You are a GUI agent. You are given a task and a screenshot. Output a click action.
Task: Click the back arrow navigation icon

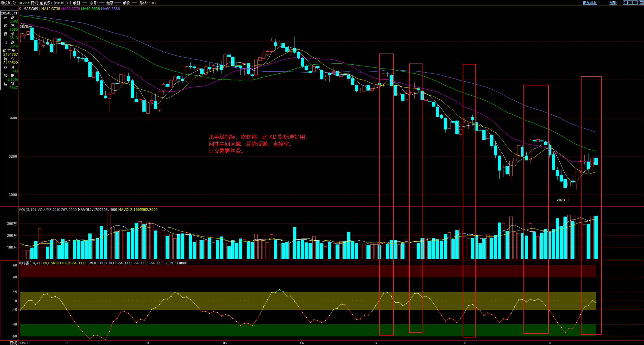click(625, 3)
